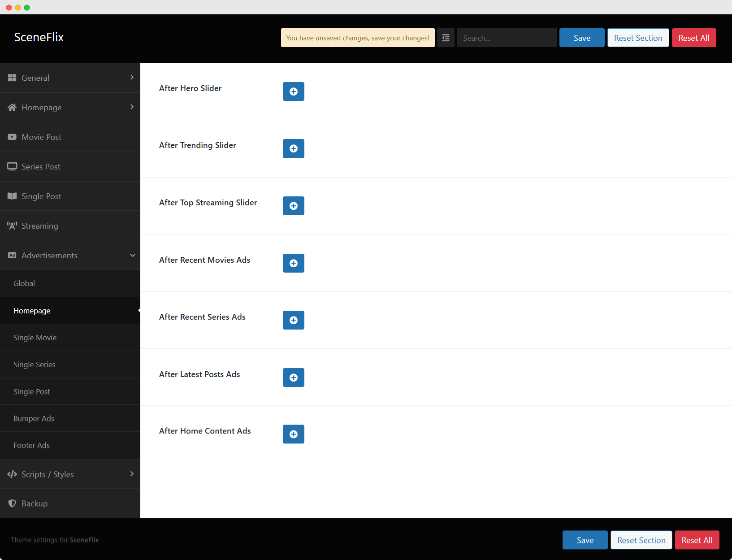
Task: Click the bottom Reset Section button
Action: [x=641, y=540]
